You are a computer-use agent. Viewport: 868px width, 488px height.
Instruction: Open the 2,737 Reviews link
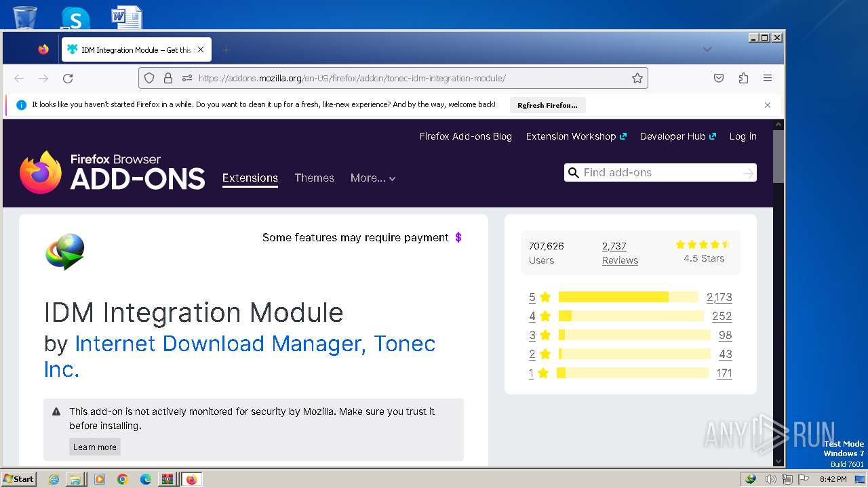pyautogui.click(x=620, y=253)
